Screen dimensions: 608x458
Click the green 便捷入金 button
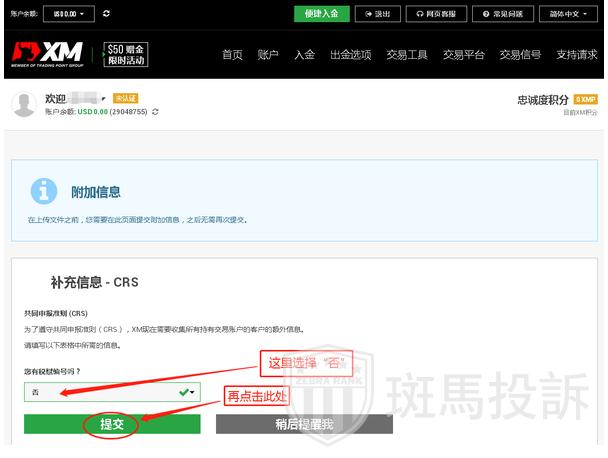(321, 14)
